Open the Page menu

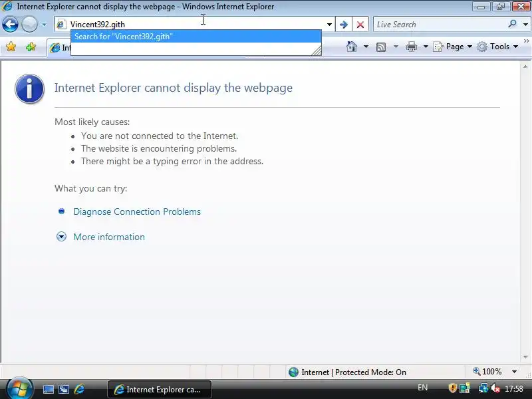click(x=453, y=47)
